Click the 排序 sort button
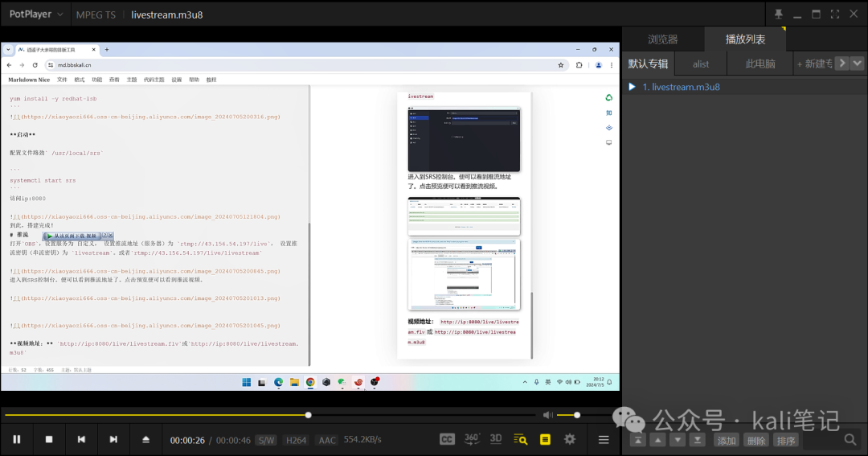The image size is (868, 456). (786, 441)
